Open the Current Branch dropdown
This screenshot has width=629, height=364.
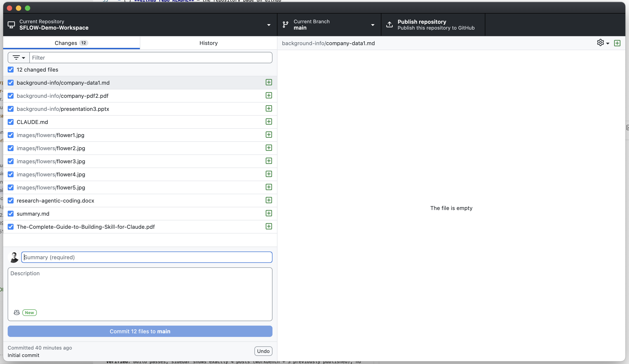tap(372, 24)
